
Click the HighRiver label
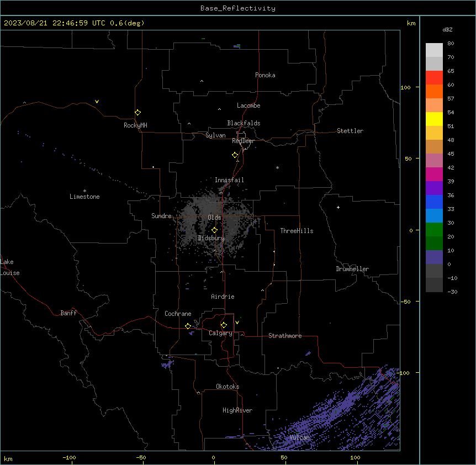pyautogui.click(x=237, y=410)
